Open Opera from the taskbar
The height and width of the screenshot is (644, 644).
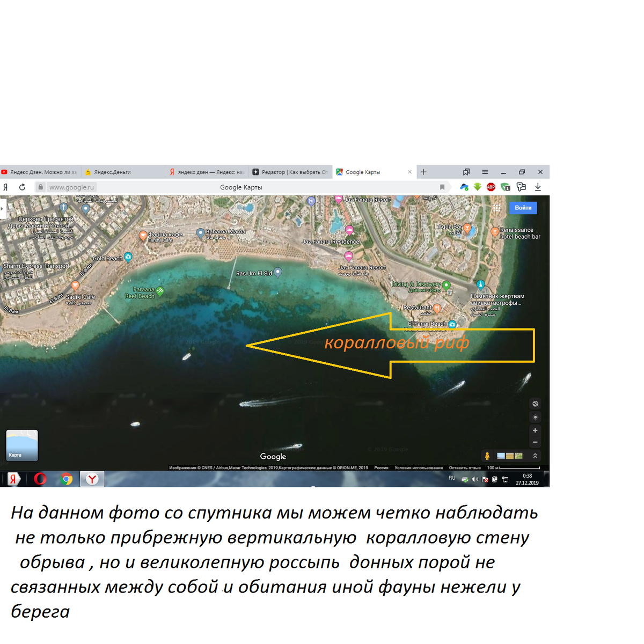click(40, 479)
